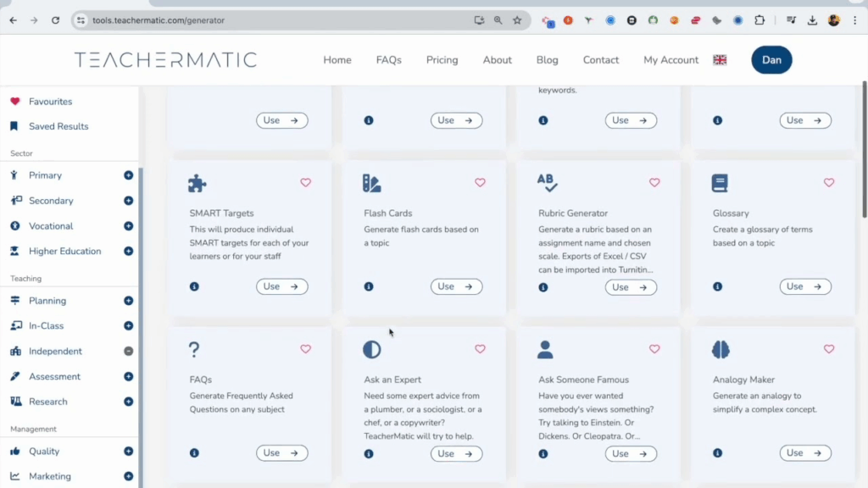The height and width of the screenshot is (488, 868).
Task: Click the Ask Someone Famous person icon
Action: point(545,349)
